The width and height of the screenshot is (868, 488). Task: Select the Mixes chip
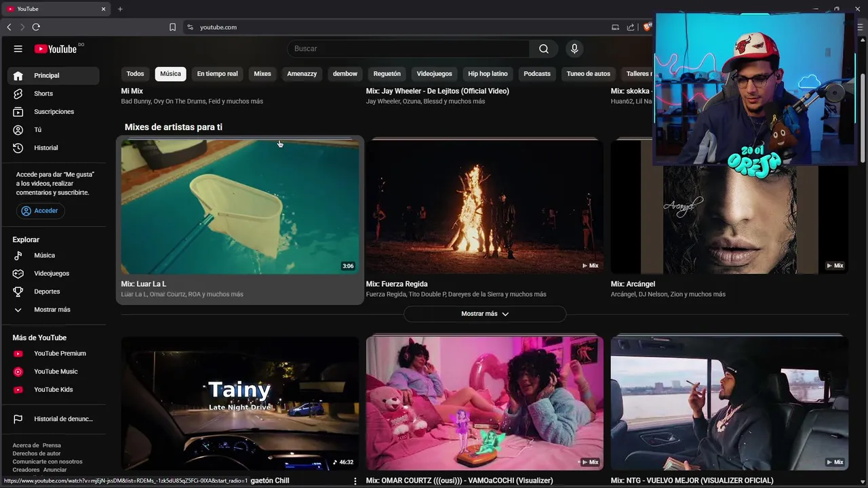262,74
